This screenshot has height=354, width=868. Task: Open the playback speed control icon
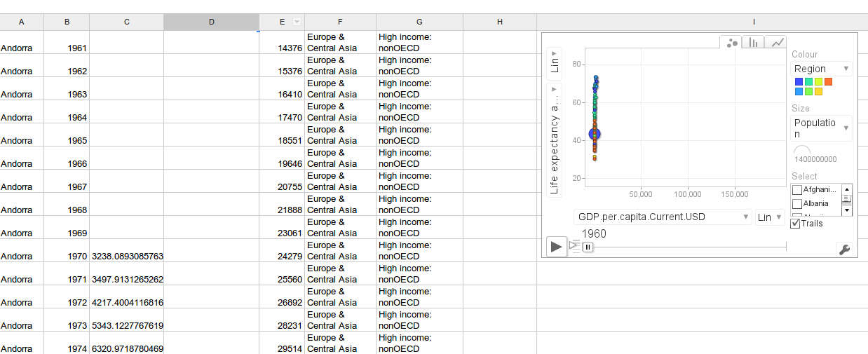[574, 245]
